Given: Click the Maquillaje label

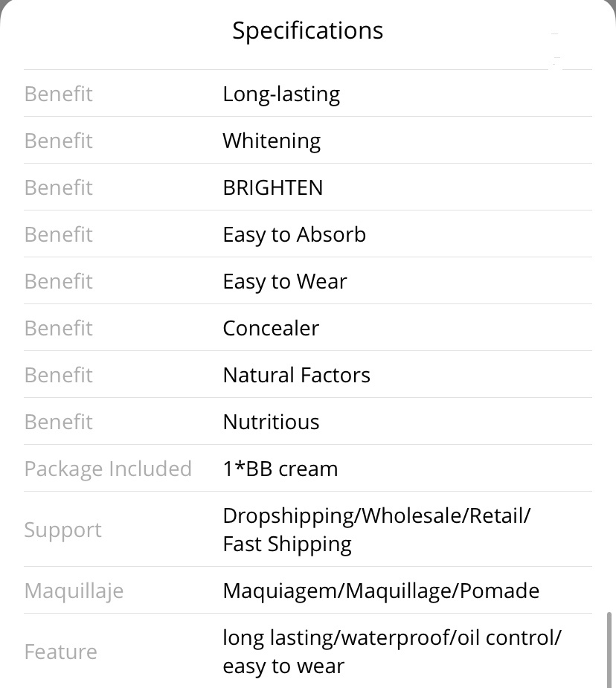Looking at the screenshot, I should tap(74, 591).
